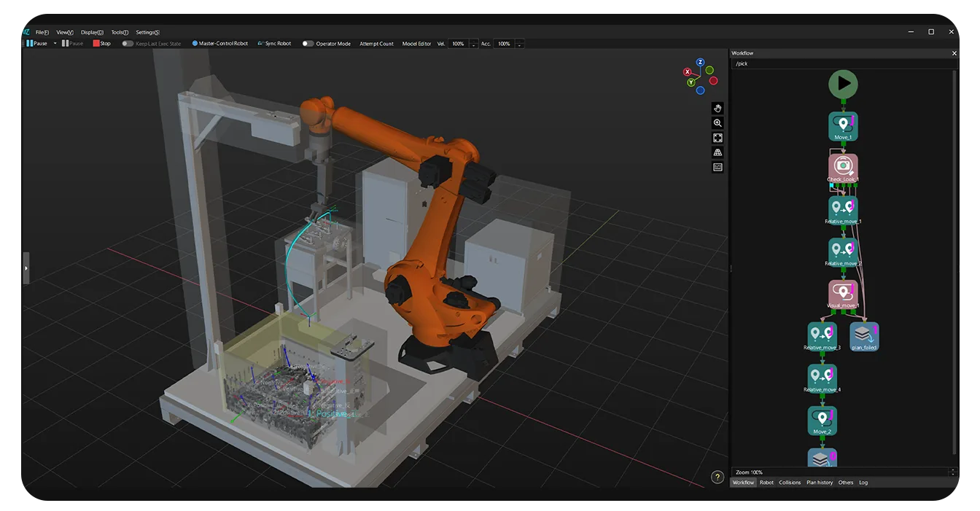Screen dimensions: 980x511
Task: Click the pan hand tool in the viewport
Action: 717,108
